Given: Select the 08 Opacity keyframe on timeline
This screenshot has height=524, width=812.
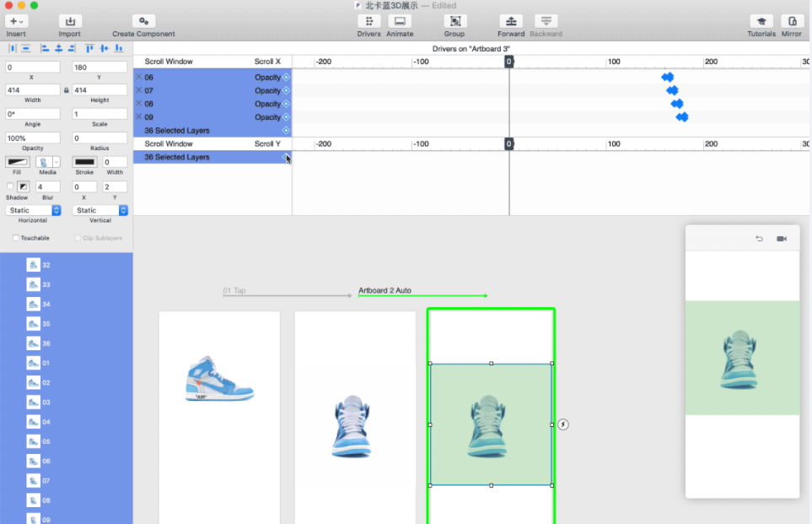Looking at the screenshot, I should (677, 104).
